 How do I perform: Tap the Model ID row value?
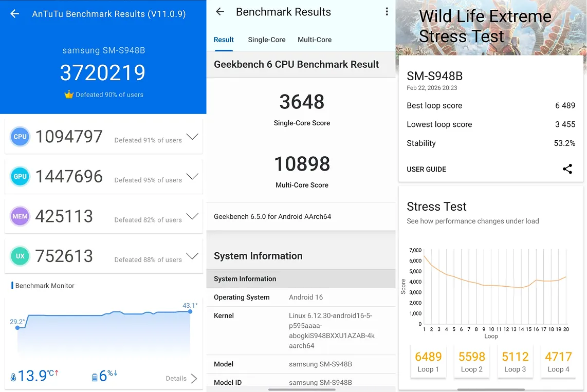coord(320,382)
